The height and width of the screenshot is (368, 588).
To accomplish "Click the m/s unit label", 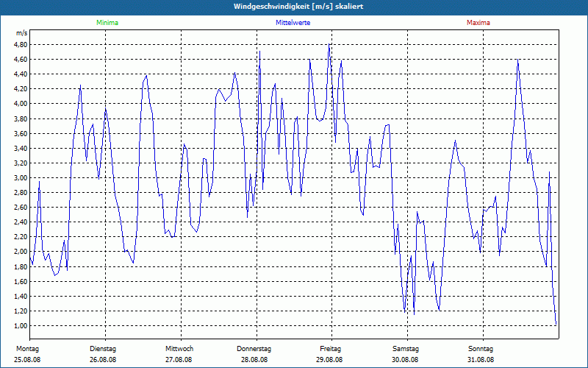I will 22,33.
